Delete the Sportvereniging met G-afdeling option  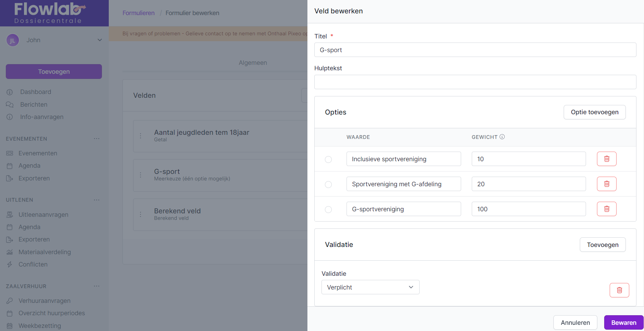pyautogui.click(x=606, y=184)
